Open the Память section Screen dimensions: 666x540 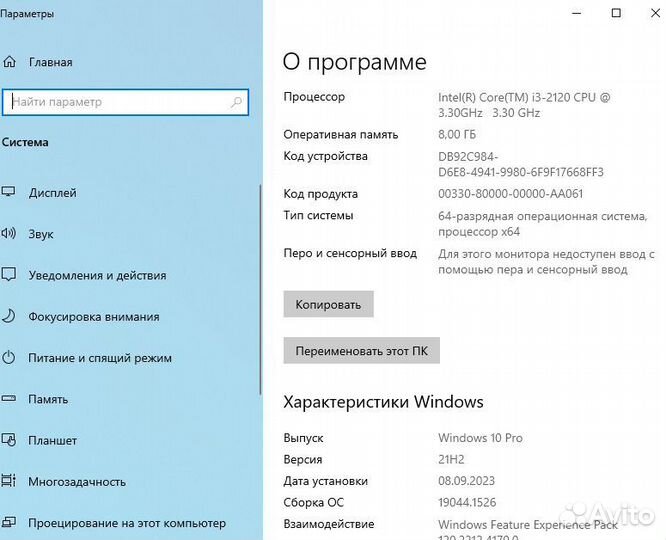(48, 399)
